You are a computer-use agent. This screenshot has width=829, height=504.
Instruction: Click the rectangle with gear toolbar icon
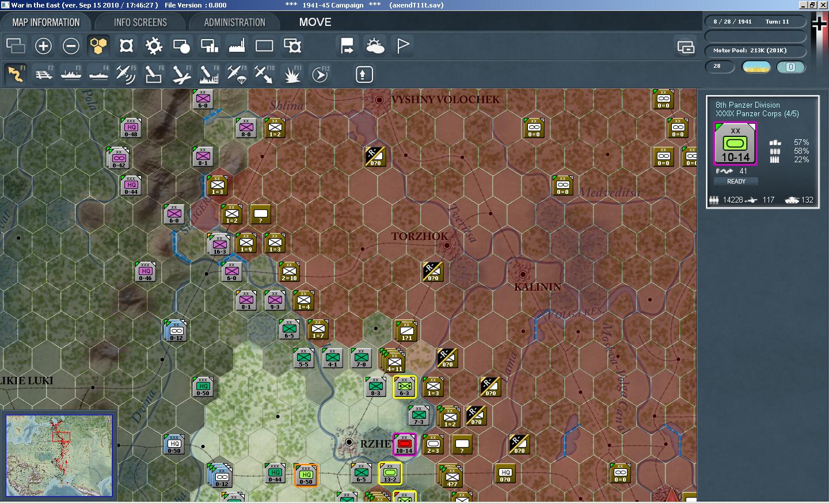pyautogui.click(x=292, y=46)
